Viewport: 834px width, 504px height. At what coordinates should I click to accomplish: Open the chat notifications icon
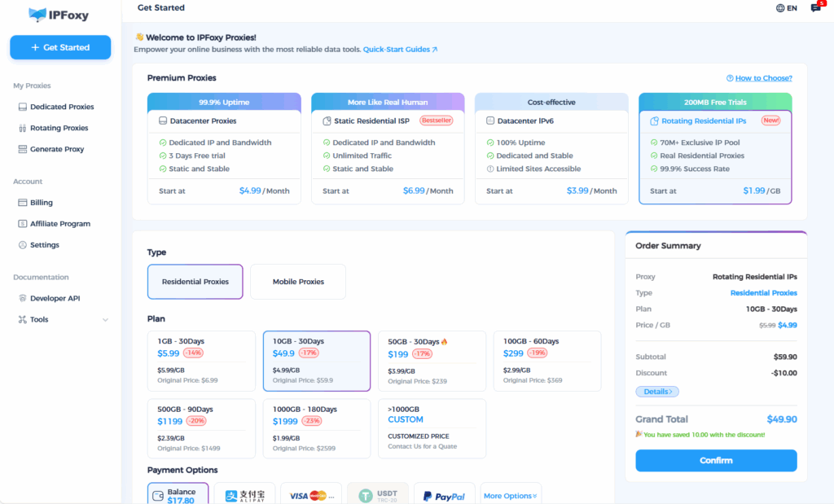(x=815, y=8)
